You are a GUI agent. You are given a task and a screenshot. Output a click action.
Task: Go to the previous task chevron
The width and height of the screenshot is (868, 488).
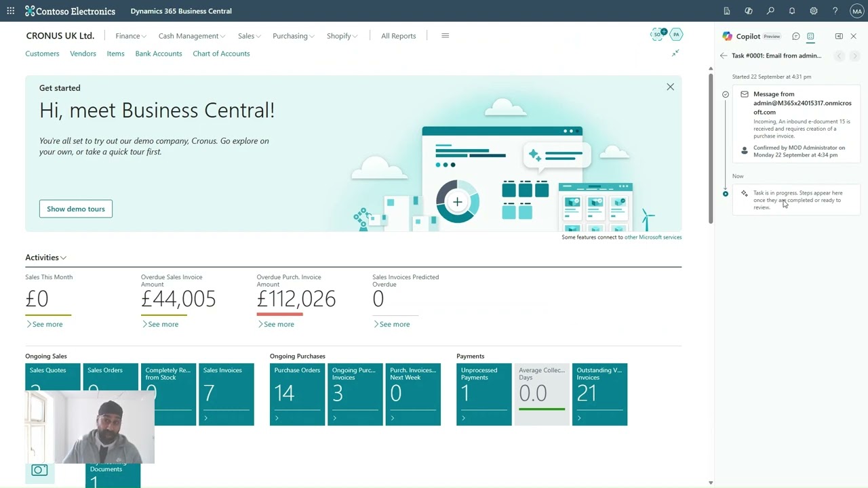[x=840, y=56]
